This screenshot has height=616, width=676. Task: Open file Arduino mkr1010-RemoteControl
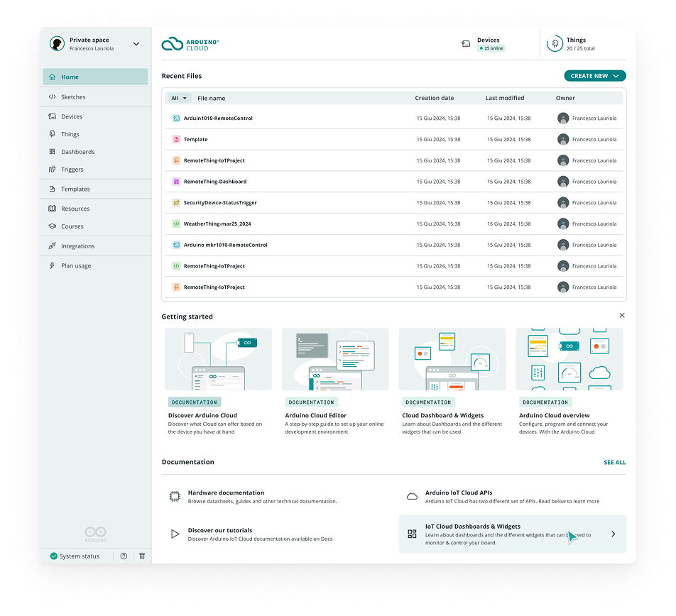pos(226,245)
